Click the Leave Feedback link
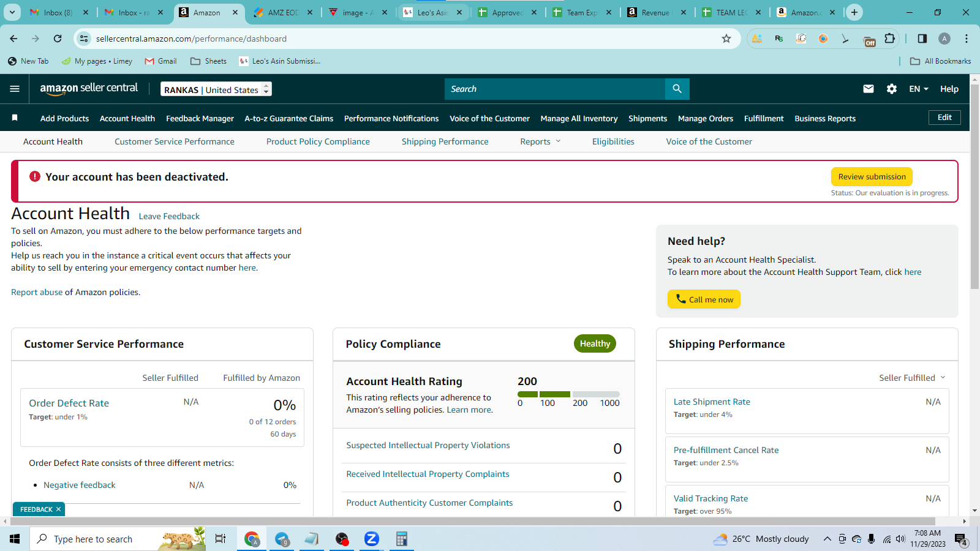 tap(169, 216)
